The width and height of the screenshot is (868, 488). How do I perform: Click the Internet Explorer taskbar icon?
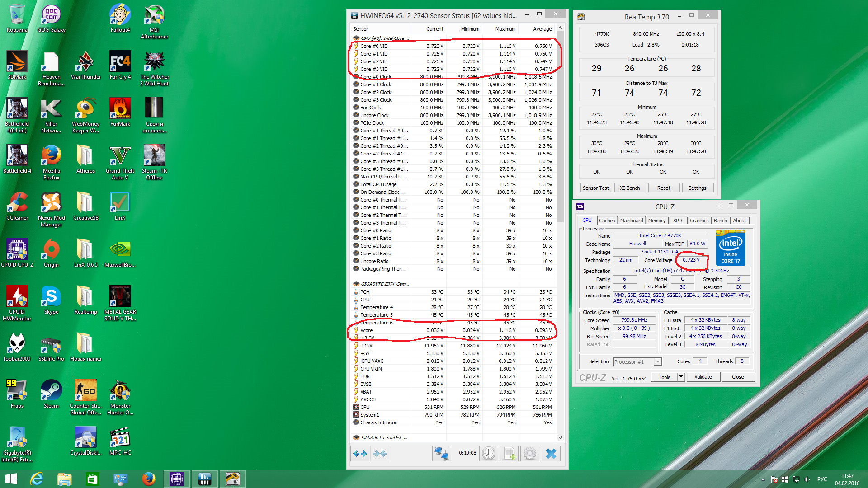[x=37, y=479]
